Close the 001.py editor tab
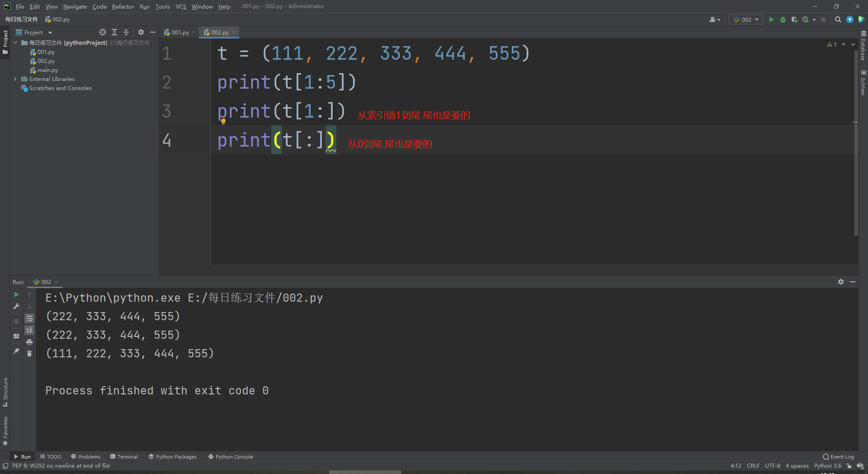 [x=194, y=32]
